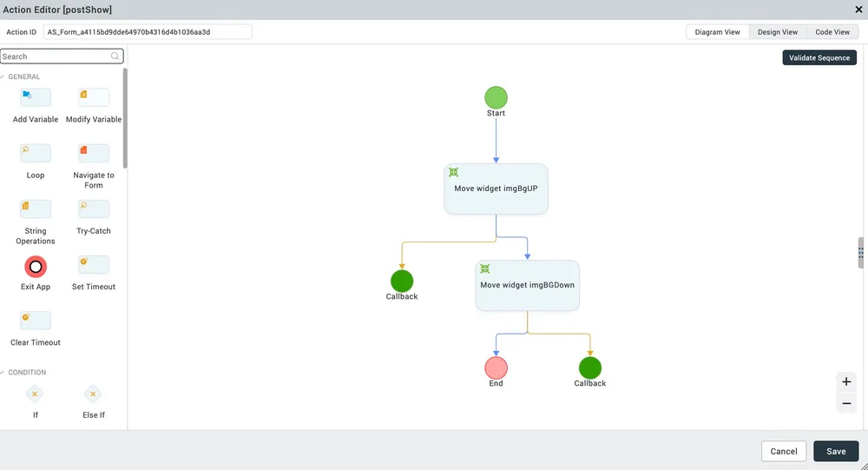Collapse the CONDITION section
Image resolution: width=868 pixels, height=470 pixels.
(4, 373)
